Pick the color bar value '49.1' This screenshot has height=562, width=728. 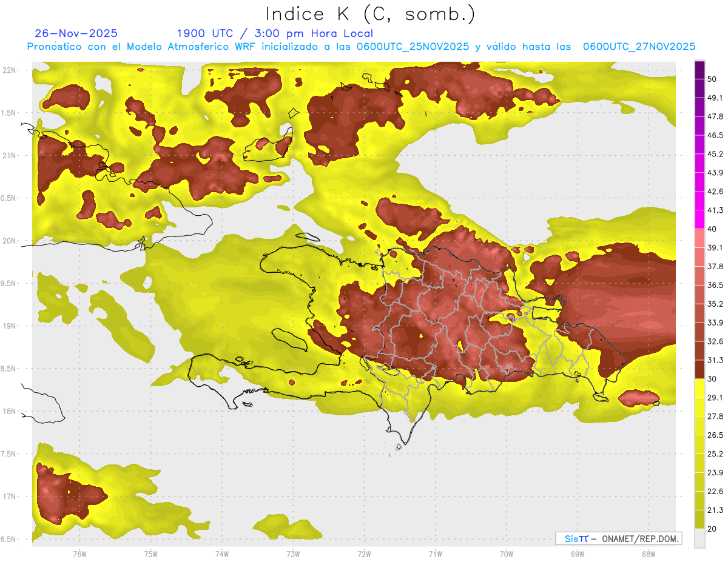715,98
